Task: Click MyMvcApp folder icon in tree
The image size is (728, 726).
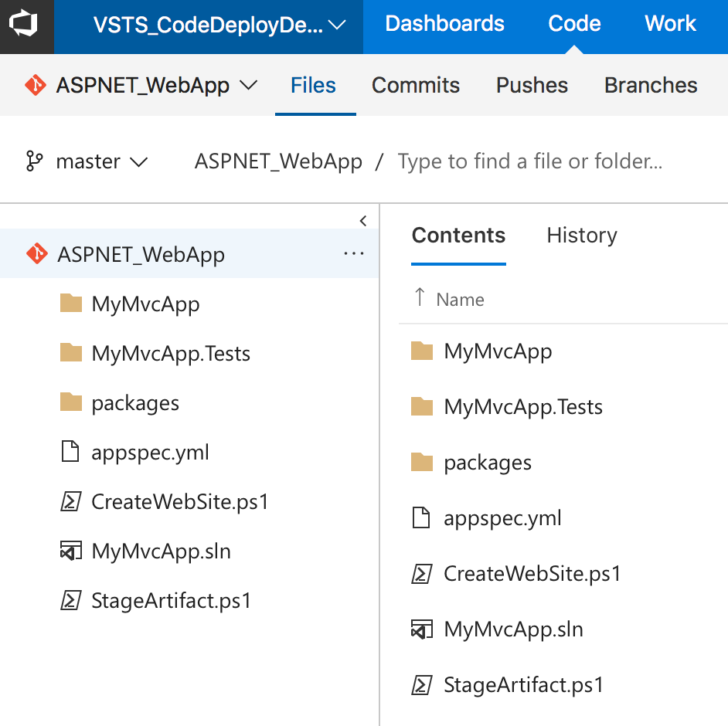Action: point(71,303)
